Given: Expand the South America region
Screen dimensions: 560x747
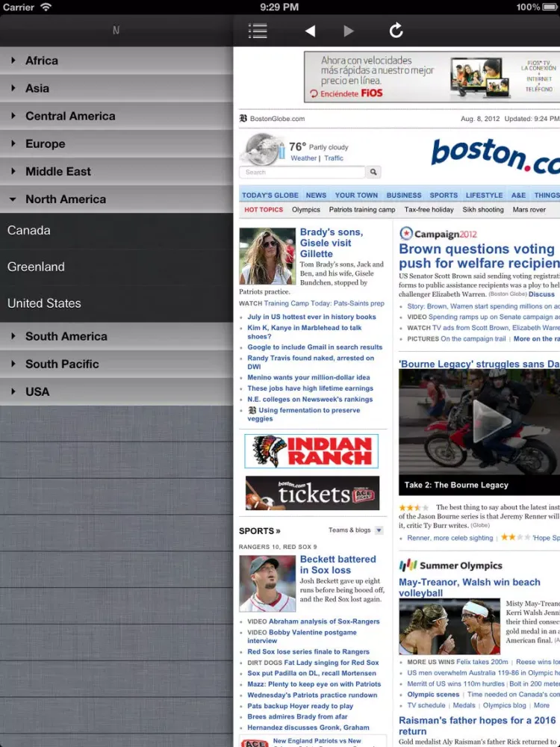Looking at the screenshot, I should click(x=116, y=336).
